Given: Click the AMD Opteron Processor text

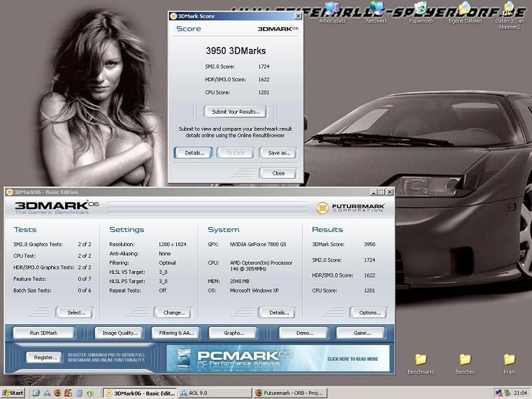Looking at the screenshot, I should (261, 266).
